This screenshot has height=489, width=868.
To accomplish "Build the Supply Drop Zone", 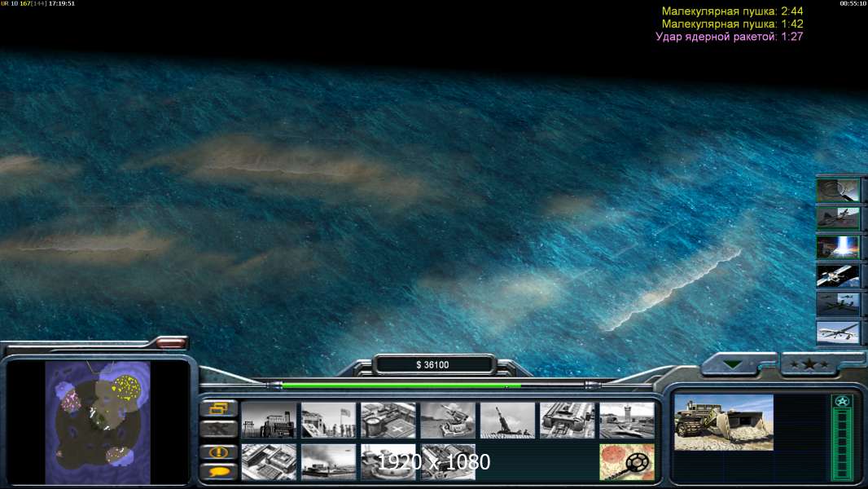I will click(329, 462).
